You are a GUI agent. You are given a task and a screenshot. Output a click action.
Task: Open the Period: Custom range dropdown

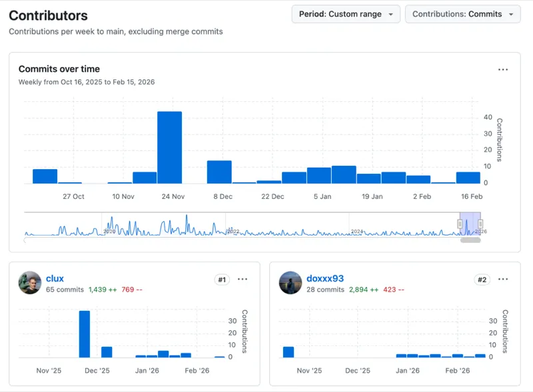point(346,14)
